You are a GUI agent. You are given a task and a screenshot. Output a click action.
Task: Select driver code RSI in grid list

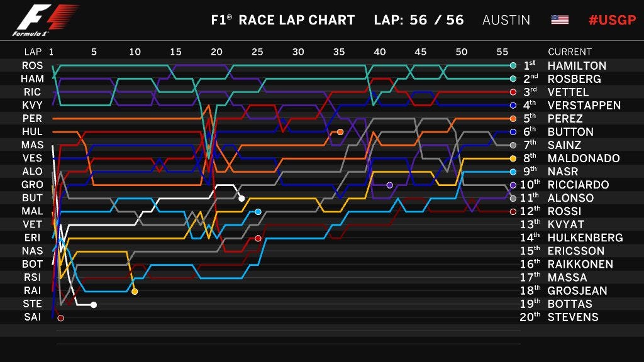[33, 277]
